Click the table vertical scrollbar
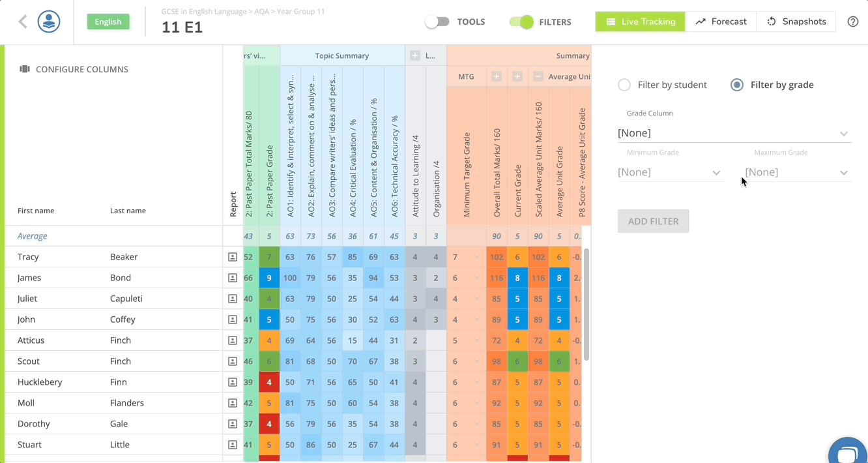 tap(586, 305)
